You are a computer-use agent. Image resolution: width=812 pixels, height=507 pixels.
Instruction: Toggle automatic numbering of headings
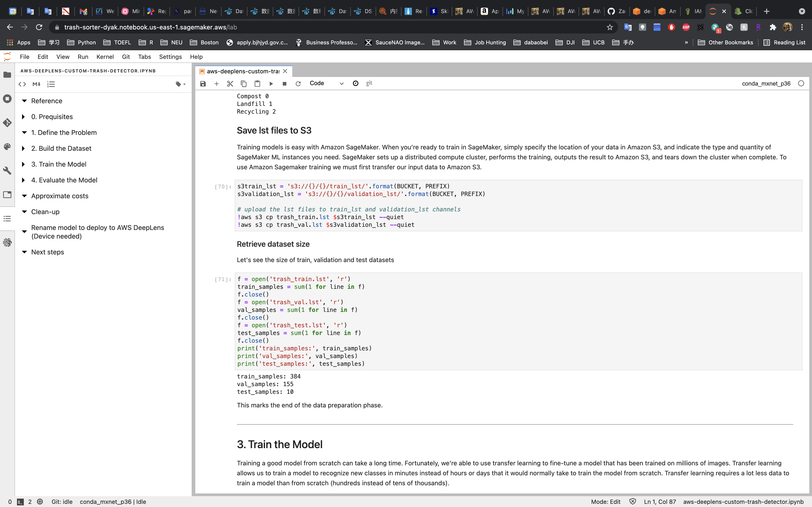pos(51,84)
